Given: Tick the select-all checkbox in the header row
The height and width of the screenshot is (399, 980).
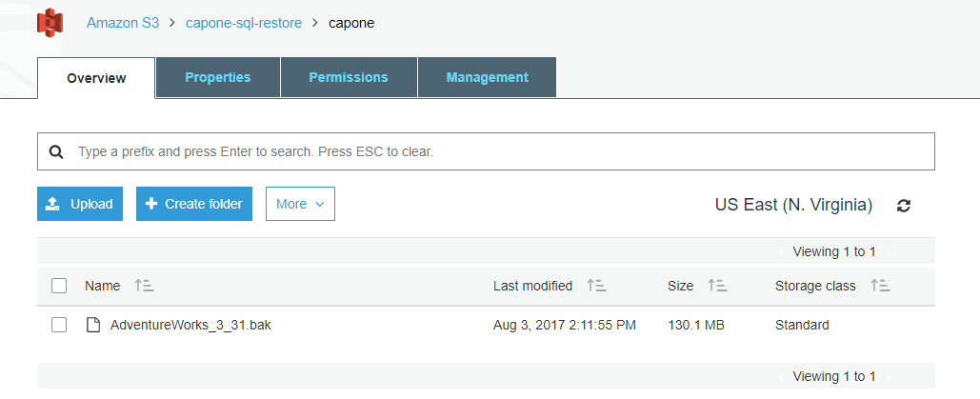Looking at the screenshot, I should [59, 287].
